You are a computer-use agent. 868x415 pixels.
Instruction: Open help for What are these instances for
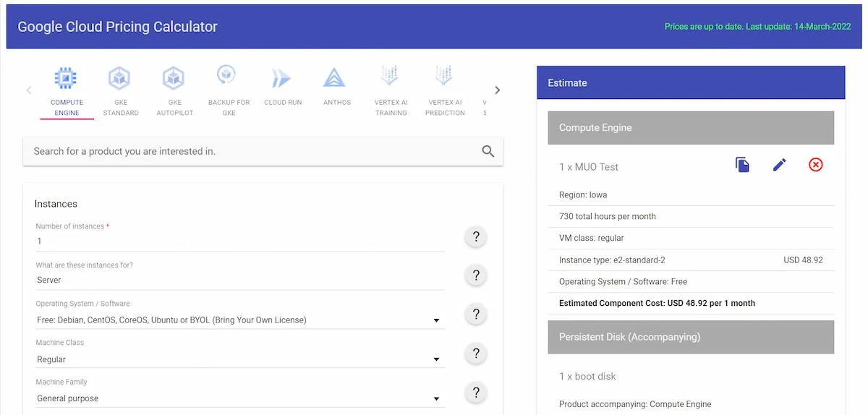point(476,275)
